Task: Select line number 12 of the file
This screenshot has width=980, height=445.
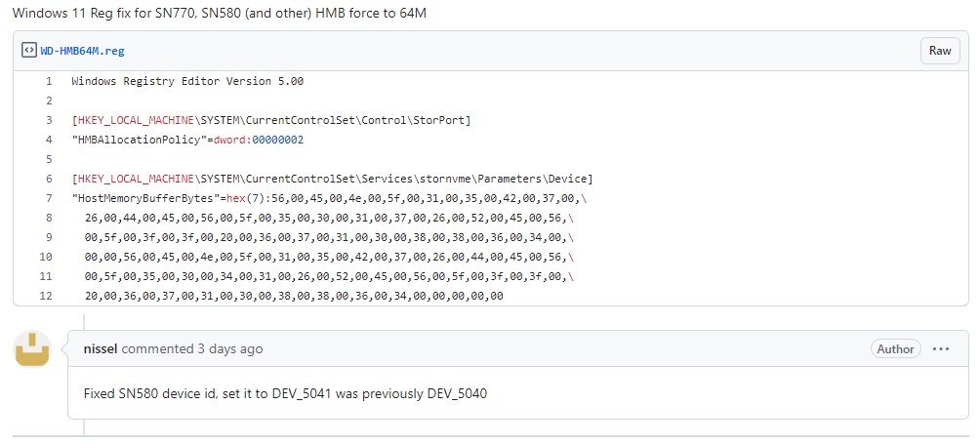Action: (46, 296)
